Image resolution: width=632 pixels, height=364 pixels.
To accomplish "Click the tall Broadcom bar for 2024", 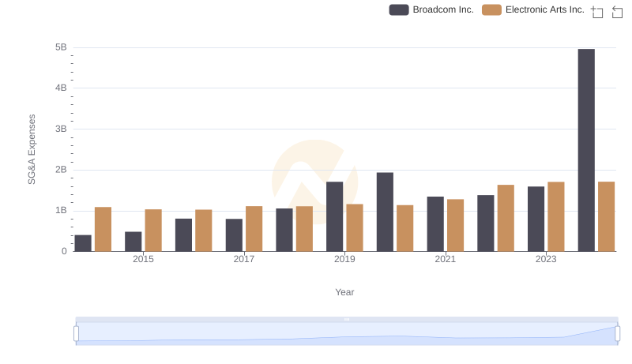I will 586,150.
